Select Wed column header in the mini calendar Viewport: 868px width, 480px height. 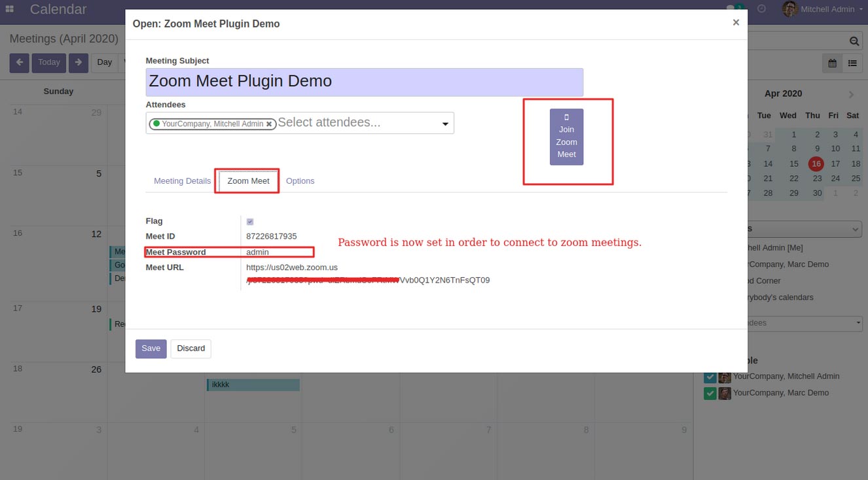[x=788, y=116]
